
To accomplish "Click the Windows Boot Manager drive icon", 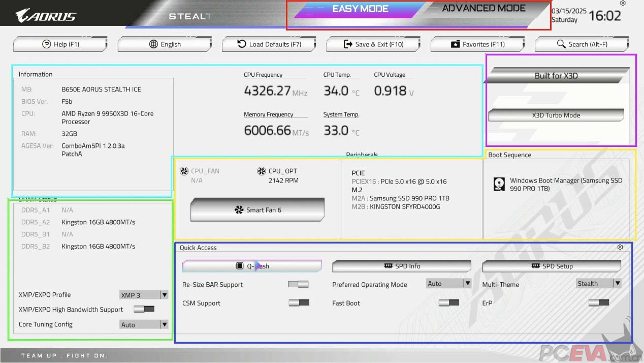I will point(499,184).
